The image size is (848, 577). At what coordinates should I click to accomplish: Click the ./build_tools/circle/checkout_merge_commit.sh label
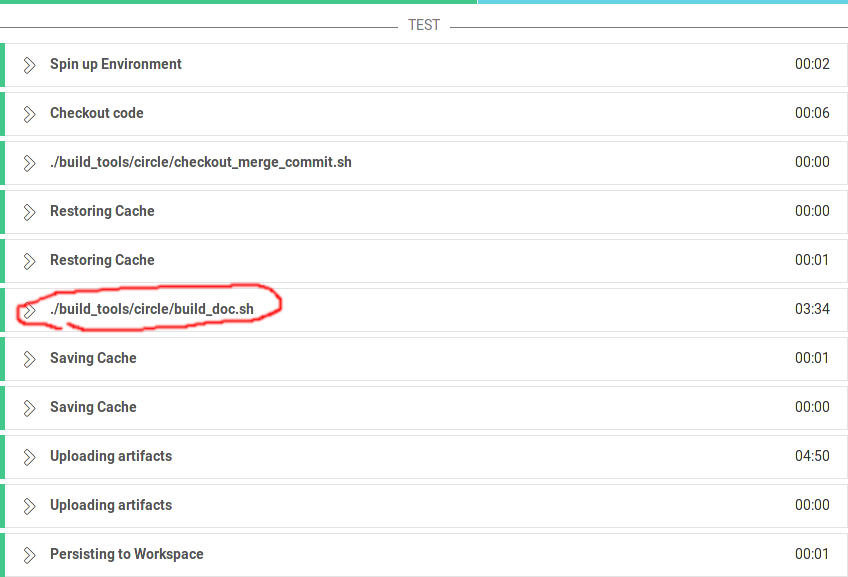point(201,162)
